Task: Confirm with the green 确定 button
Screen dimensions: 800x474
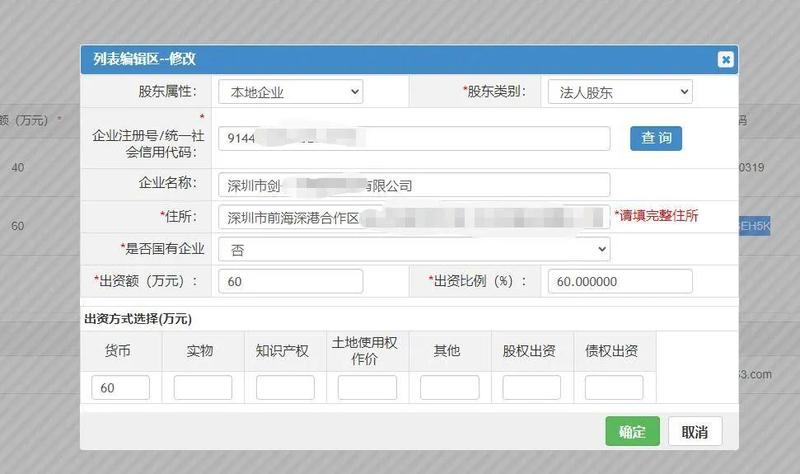Action: click(632, 431)
